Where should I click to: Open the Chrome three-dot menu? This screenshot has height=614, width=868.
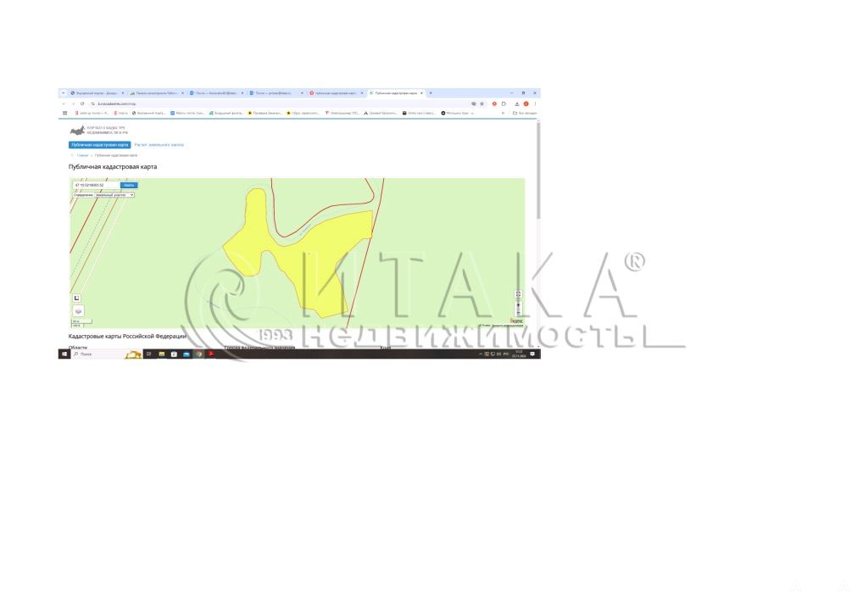pos(535,103)
